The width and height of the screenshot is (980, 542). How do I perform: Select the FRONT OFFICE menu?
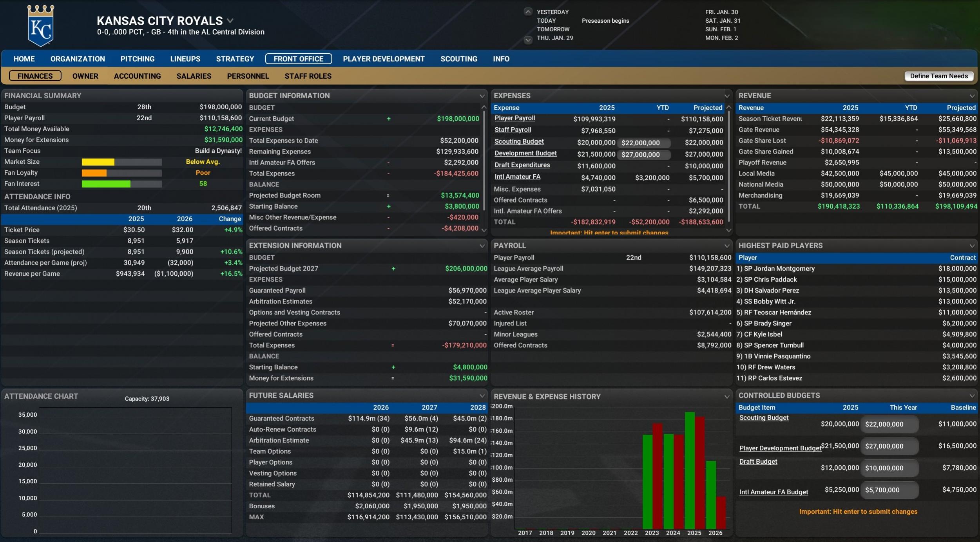pos(299,59)
